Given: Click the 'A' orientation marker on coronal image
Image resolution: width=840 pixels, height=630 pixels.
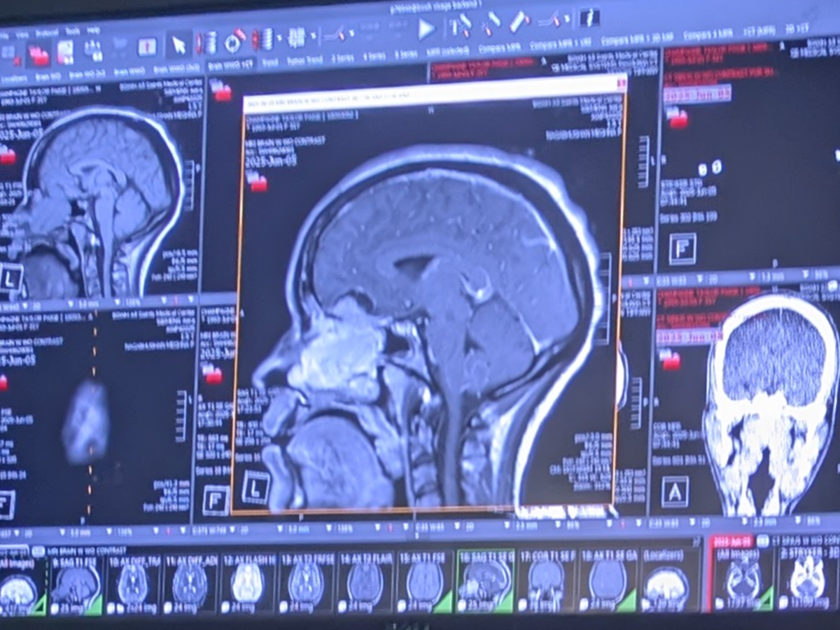Looking at the screenshot, I should pos(674,491).
